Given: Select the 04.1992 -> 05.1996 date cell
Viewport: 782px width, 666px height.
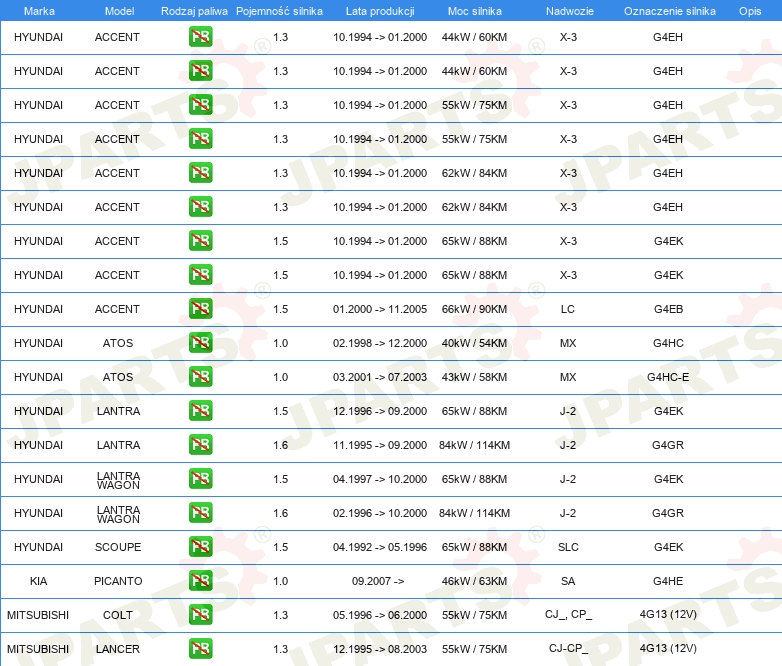Looking at the screenshot, I should (380, 547).
